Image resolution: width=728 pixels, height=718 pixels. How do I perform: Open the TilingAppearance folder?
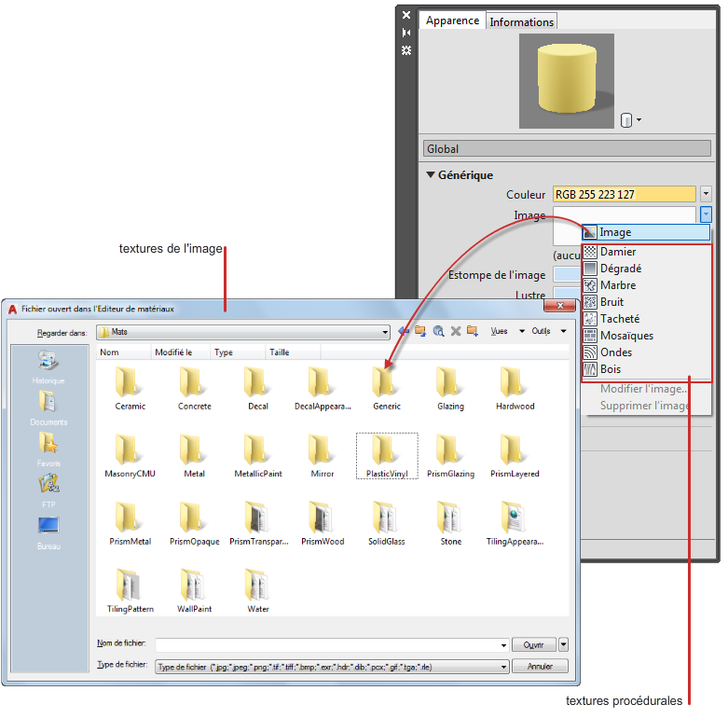(515, 523)
